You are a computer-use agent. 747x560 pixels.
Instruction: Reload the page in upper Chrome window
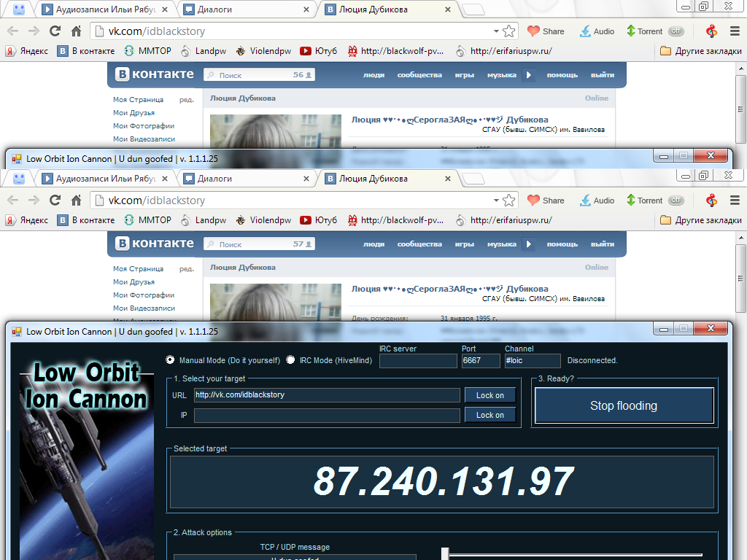click(55, 31)
